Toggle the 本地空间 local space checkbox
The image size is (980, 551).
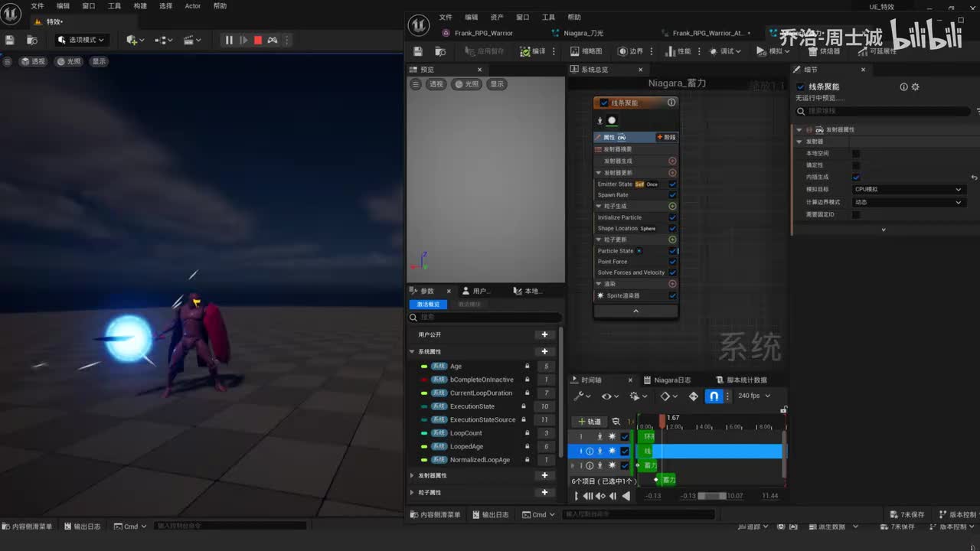[856, 153]
